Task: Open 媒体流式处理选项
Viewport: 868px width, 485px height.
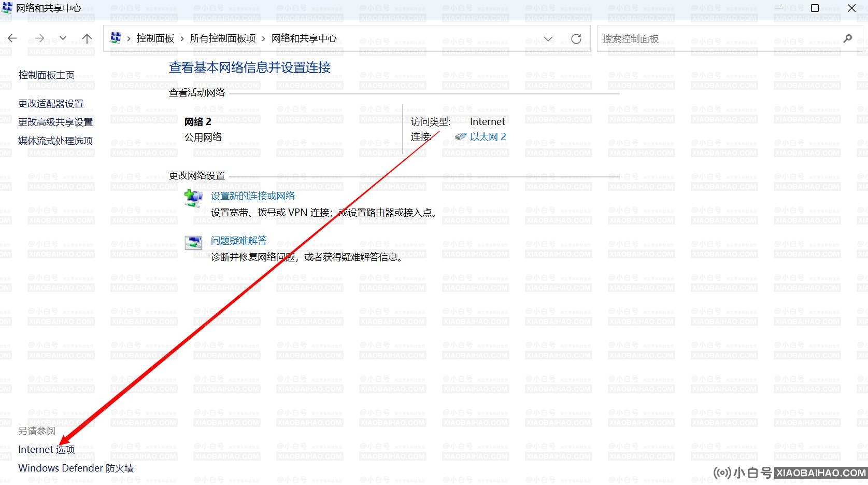Action: tap(55, 141)
